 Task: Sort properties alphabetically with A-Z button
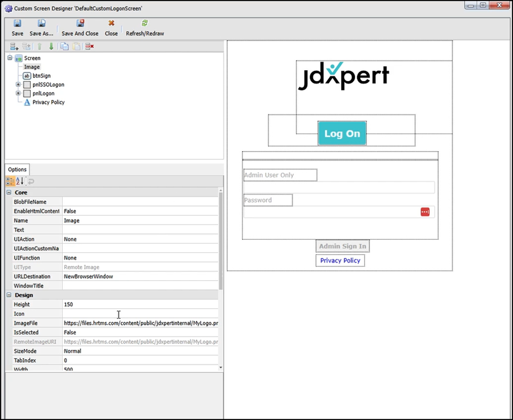point(20,181)
